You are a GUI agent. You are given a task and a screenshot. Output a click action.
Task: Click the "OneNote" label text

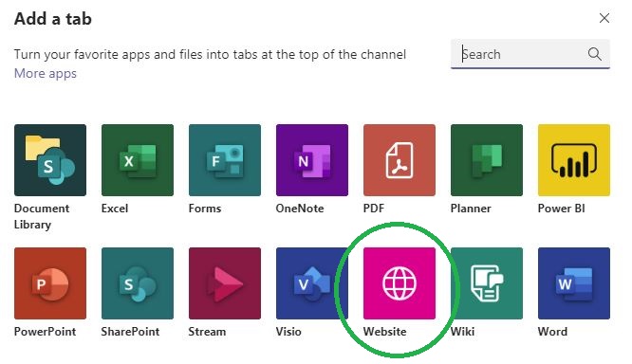[x=300, y=209]
